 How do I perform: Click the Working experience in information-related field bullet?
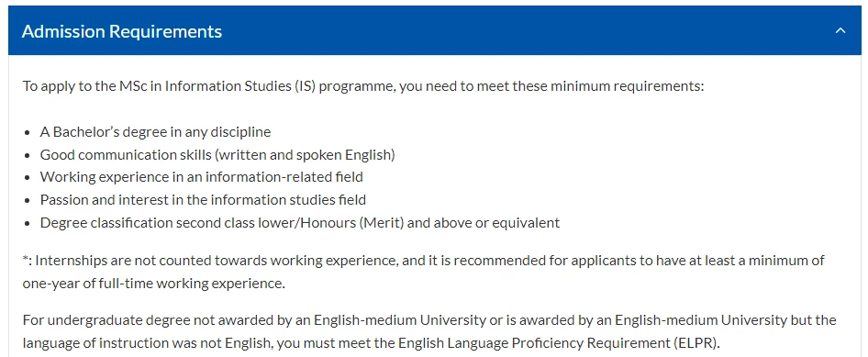tap(202, 177)
